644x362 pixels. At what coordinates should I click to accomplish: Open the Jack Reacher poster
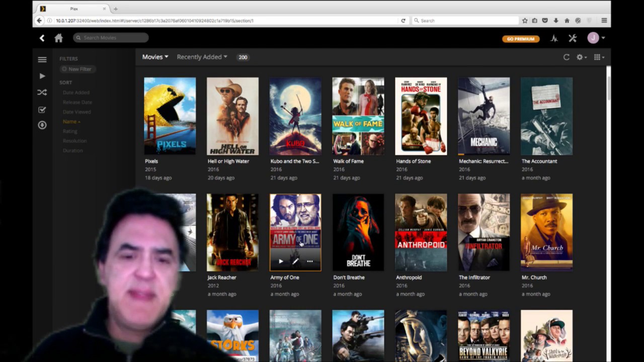point(232,232)
